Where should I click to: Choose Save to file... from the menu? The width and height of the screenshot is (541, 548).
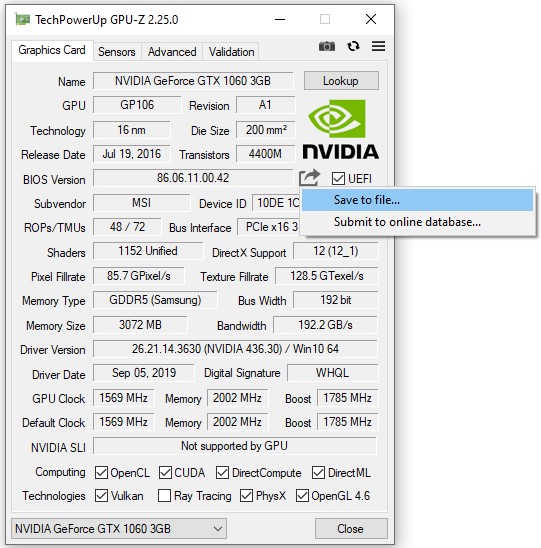tap(418, 200)
